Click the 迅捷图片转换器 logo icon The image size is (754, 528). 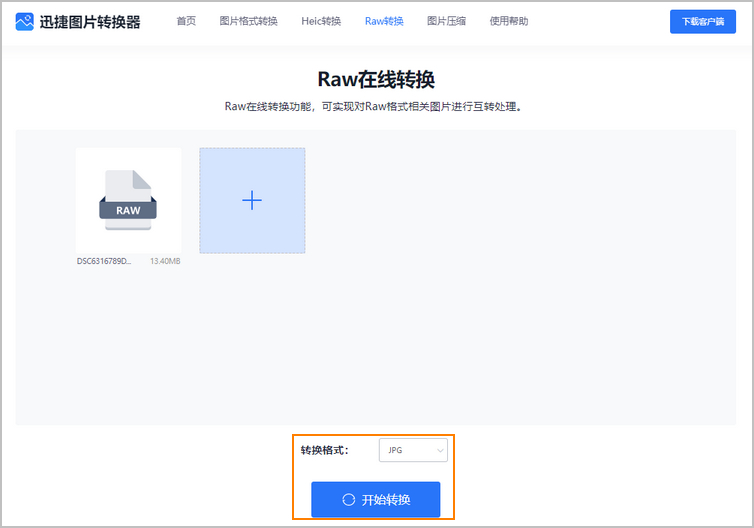click(x=25, y=21)
